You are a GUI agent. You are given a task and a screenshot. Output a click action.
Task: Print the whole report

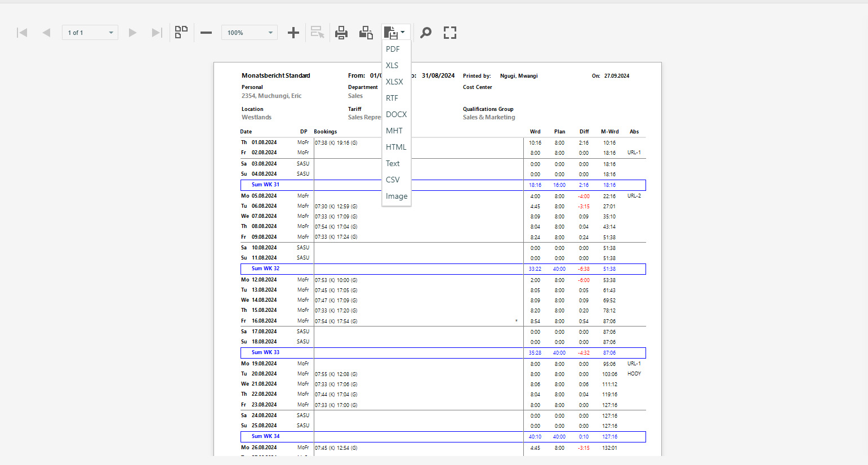341,33
